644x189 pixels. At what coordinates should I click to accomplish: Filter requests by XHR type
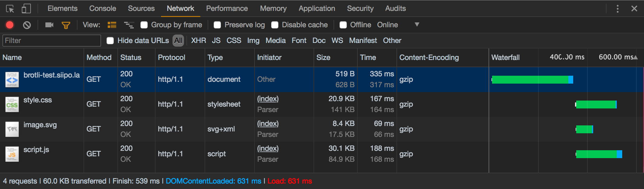click(x=198, y=41)
